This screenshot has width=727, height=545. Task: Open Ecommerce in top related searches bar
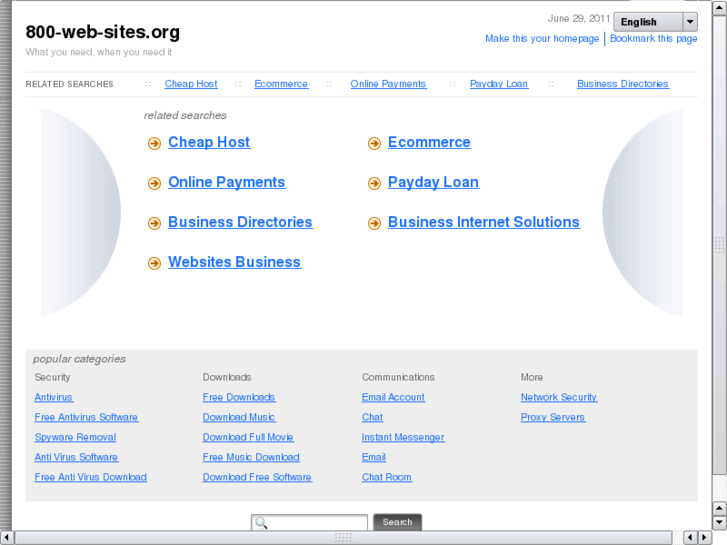pos(281,84)
